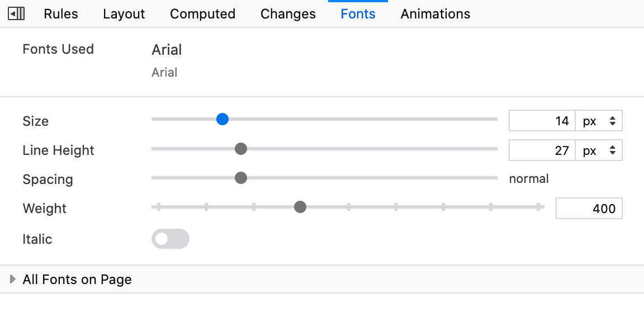The image size is (644, 312).
Task: Click the Size slider handle
Action: coord(222,119)
